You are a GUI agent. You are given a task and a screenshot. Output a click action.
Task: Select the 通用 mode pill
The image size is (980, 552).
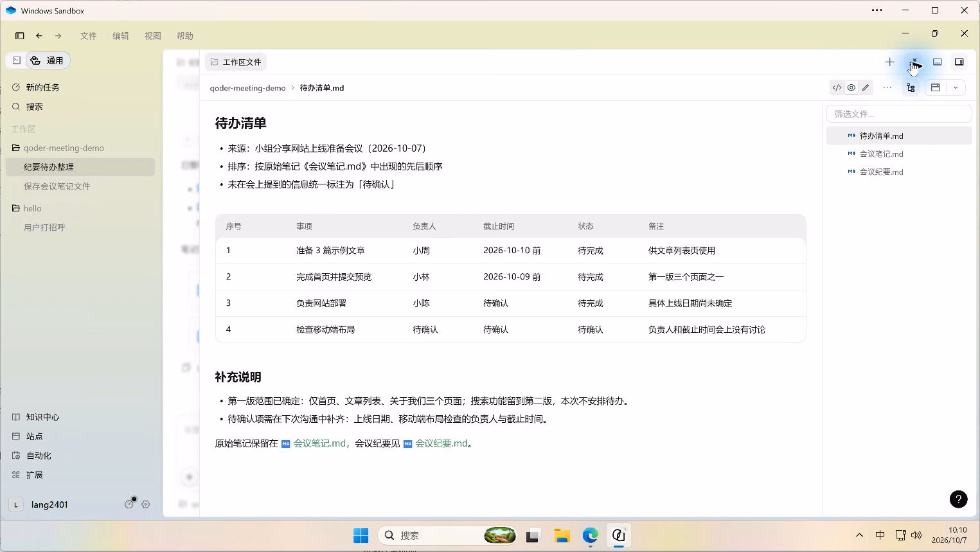click(x=48, y=60)
